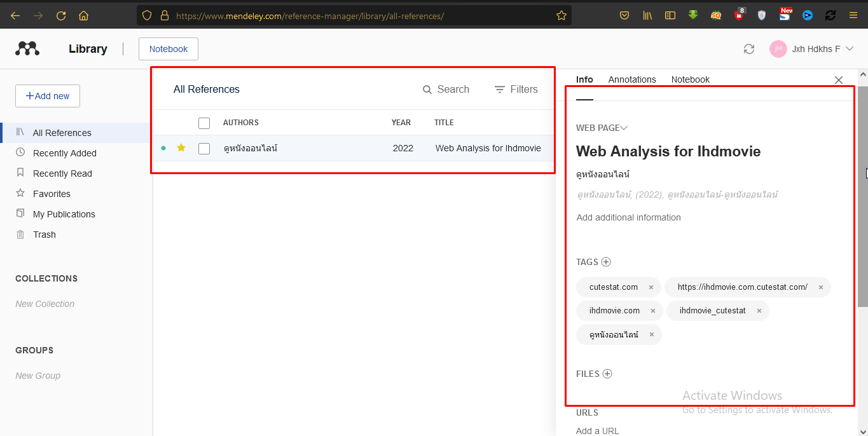Toggle the browser sidebar icon

pos(670,15)
